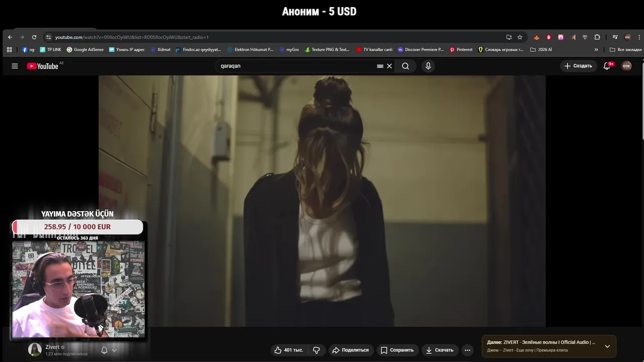This screenshot has width=644, height=362.
Task: Expand hidden bookmarks with double chevron
Action: click(596, 50)
